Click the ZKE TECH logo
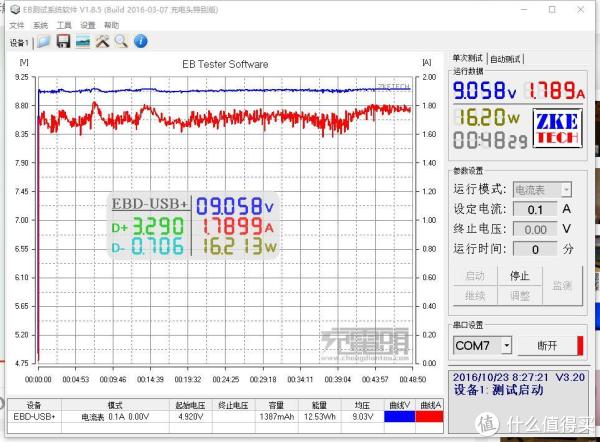 (x=558, y=128)
